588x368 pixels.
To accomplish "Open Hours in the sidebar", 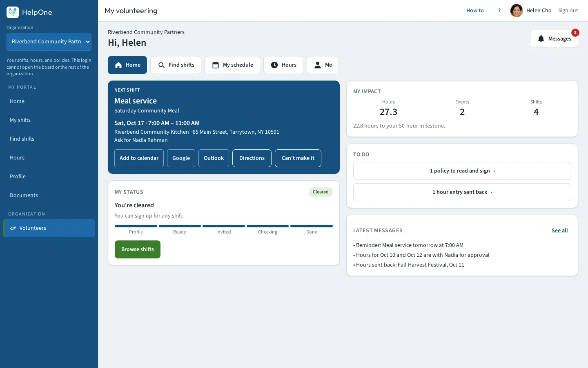I will 49,158.
